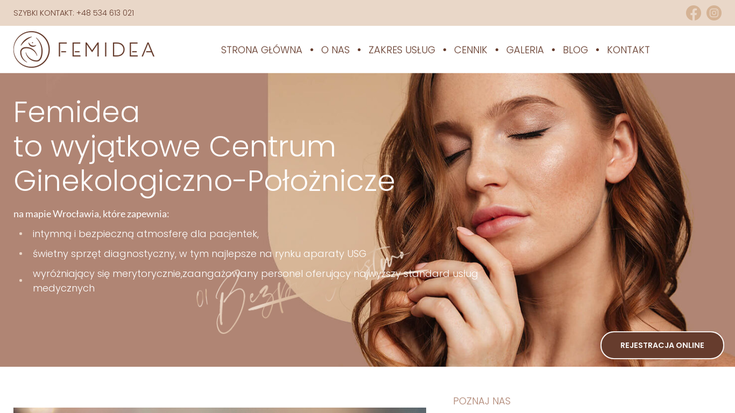The width and height of the screenshot is (735, 413).
Task: Click the FEMIDEA wordmark text logo
Action: 106,50
